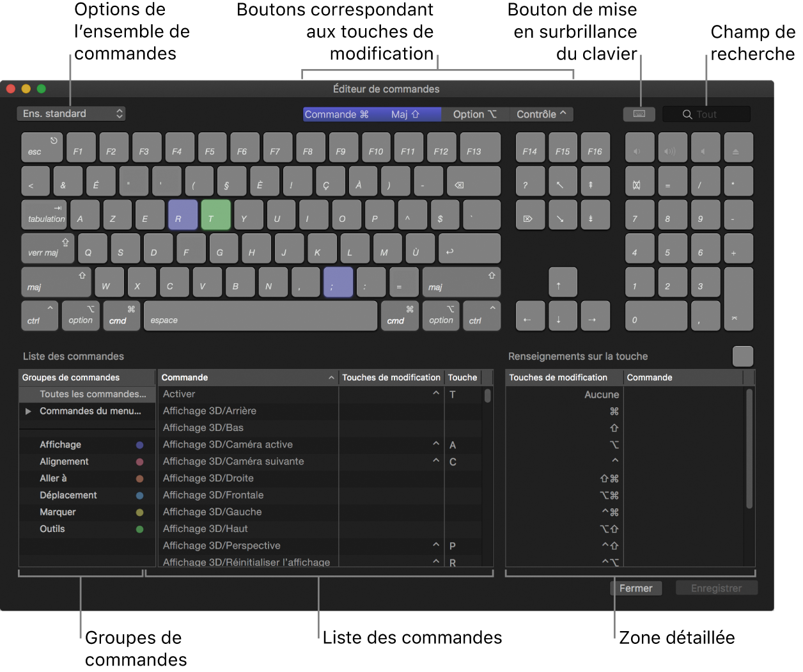This screenshot has width=803, height=672.
Task: Click the right option key
Action: coord(440,316)
